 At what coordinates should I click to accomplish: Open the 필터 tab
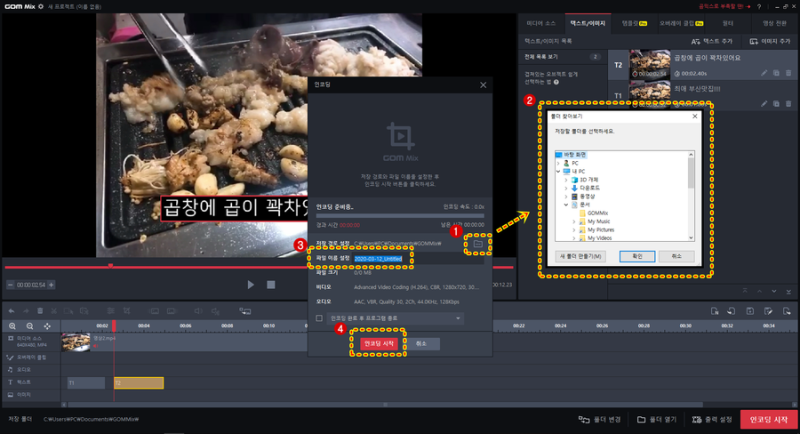click(728, 23)
